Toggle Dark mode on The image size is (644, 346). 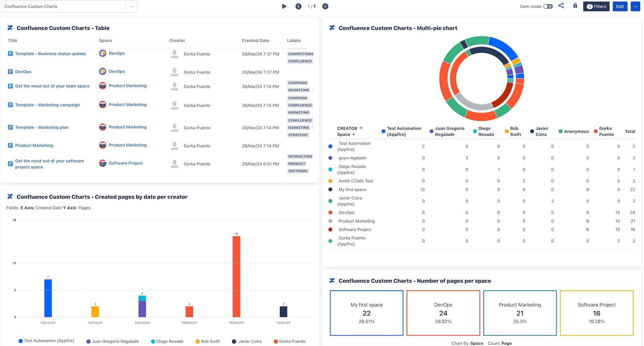(x=547, y=6)
